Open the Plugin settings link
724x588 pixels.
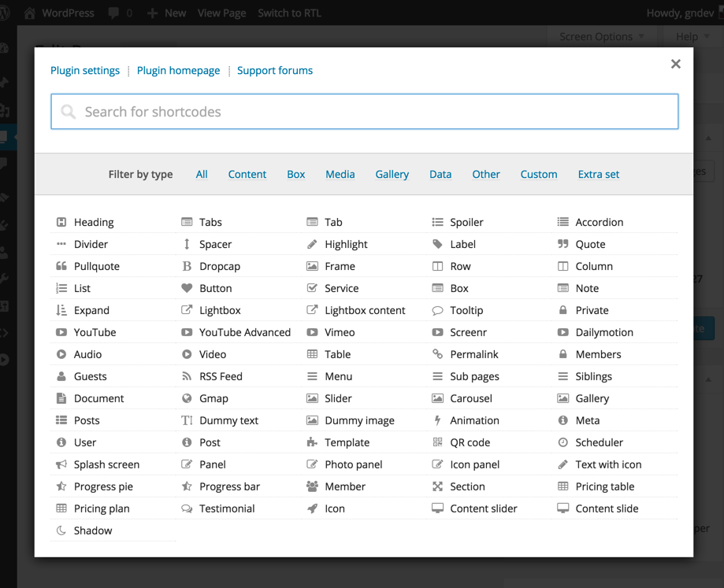coord(85,70)
